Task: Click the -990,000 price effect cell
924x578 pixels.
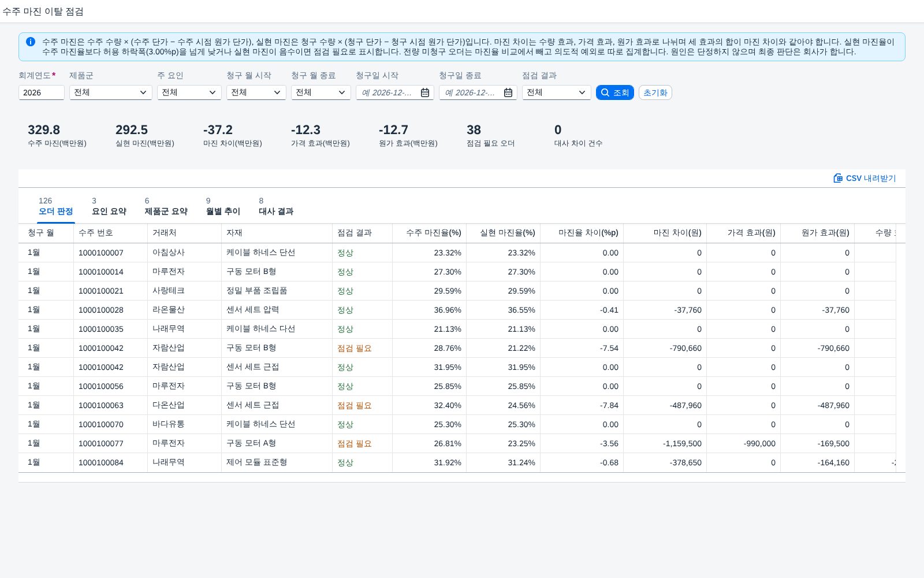Action: 759,443
